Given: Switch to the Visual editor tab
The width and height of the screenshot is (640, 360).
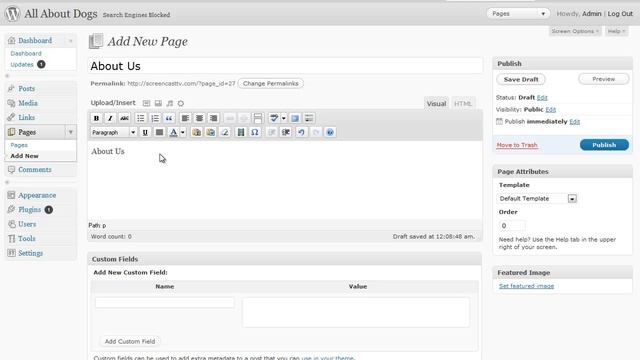Looking at the screenshot, I should [436, 104].
